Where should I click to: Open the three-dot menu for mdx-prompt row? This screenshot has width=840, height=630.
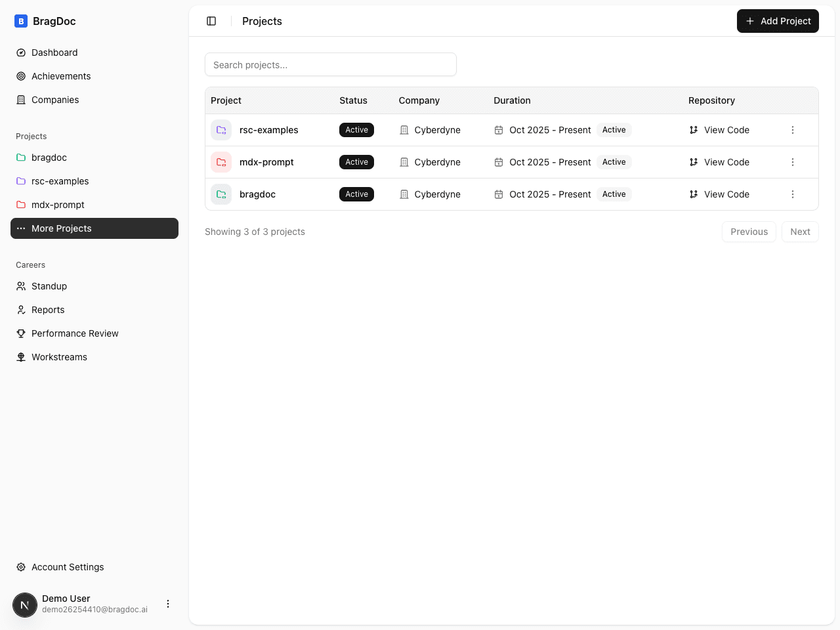coord(793,162)
